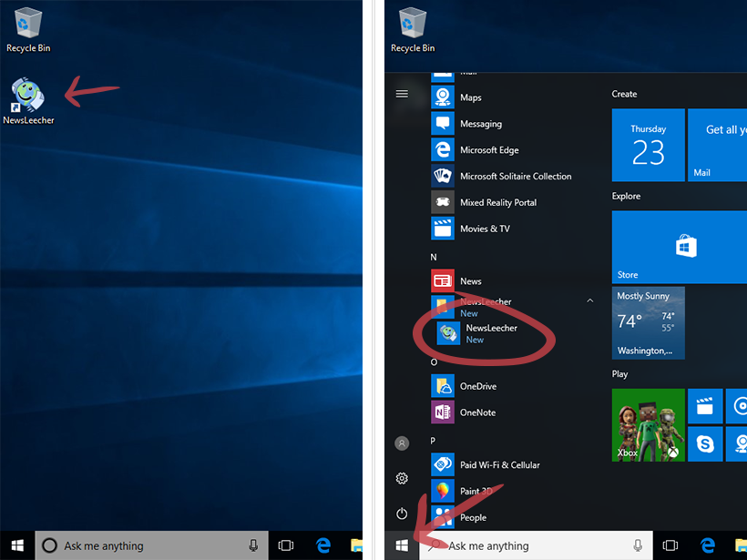Launch Microsoft Edge from the Start app list
This screenshot has width=747, height=560.
[x=512, y=150]
